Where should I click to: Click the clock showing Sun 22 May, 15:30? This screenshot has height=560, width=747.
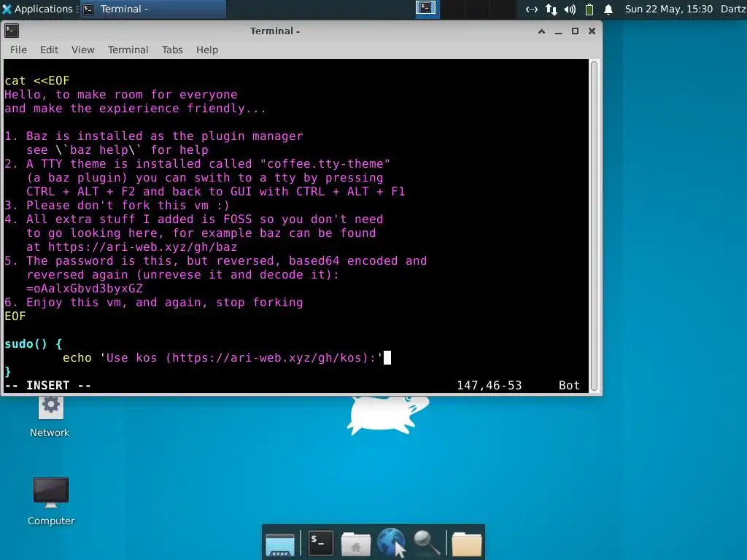[668, 9]
